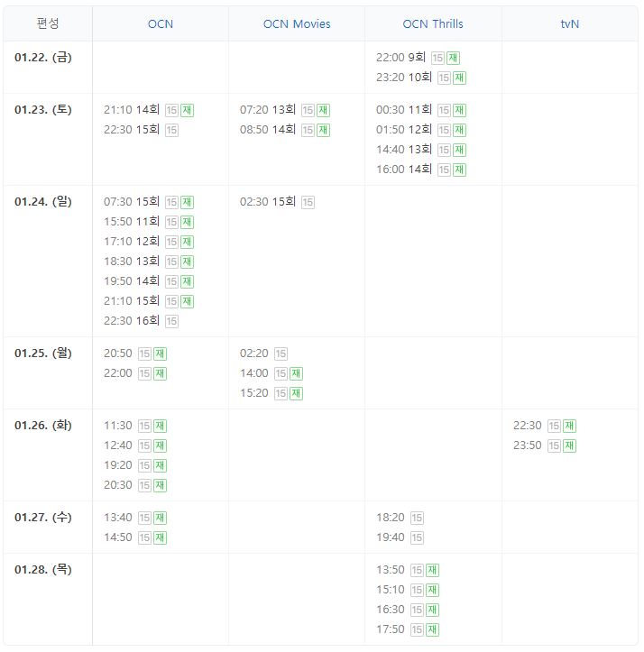
Task: Click the 15 rating badge beside 22:30 16회
Action: coord(171,321)
